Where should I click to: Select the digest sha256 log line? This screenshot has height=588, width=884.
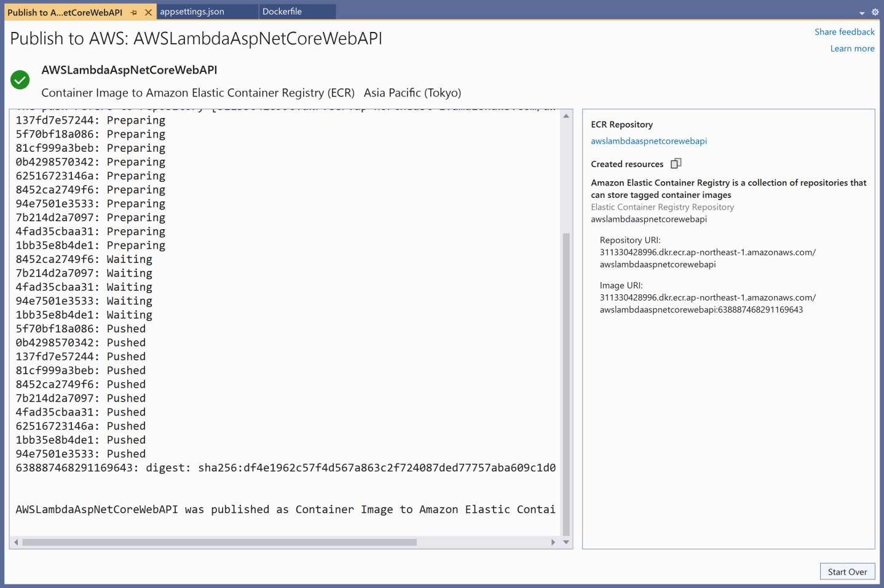coord(285,468)
